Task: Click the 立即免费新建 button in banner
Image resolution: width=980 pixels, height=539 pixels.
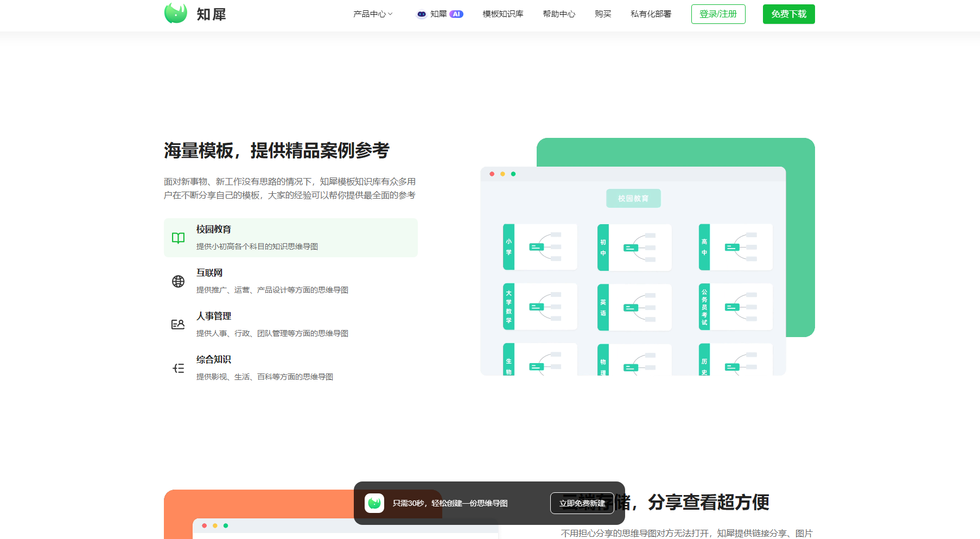Action: [x=582, y=503]
